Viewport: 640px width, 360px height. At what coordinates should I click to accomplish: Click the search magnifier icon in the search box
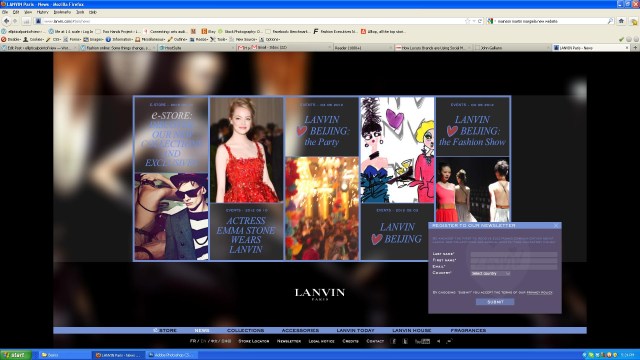pyautogui.click(x=610, y=21)
